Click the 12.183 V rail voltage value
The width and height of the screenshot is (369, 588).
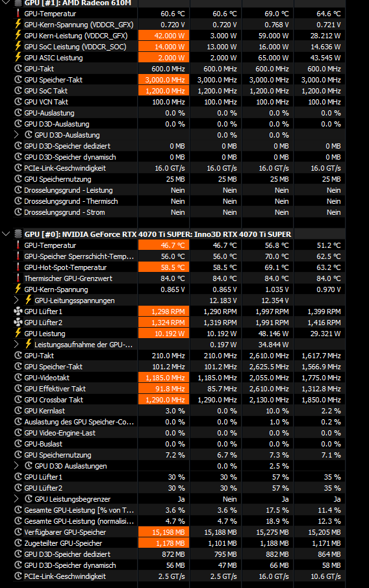[x=223, y=300]
